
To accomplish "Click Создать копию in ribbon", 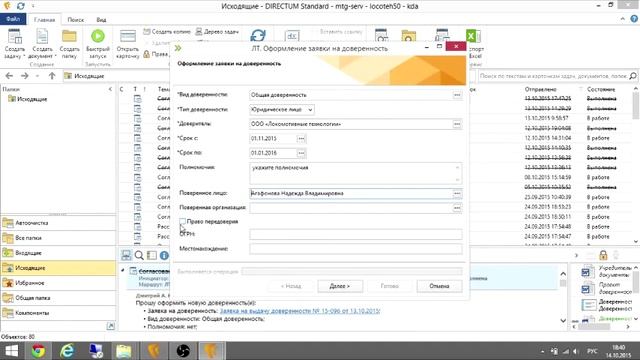I will 167,31.
